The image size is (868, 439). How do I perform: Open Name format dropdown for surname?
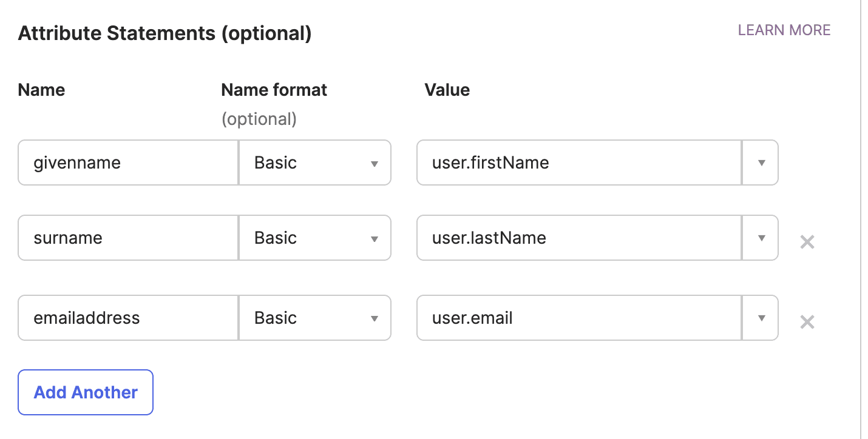[x=315, y=238]
